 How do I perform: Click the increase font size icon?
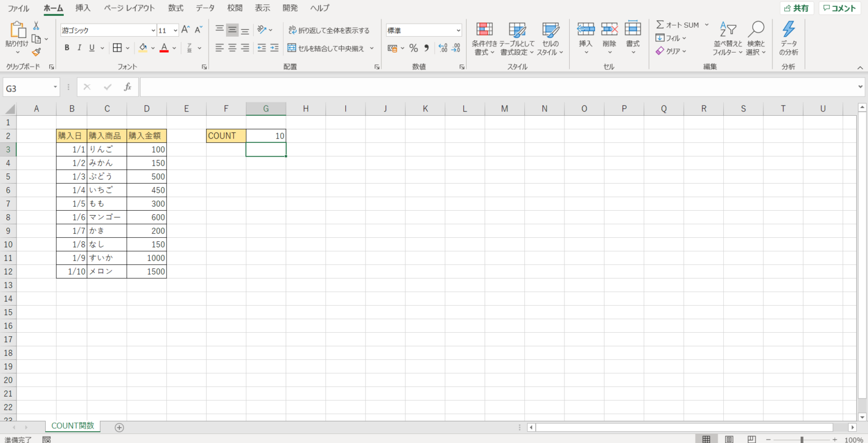pyautogui.click(x=185, y=30)
